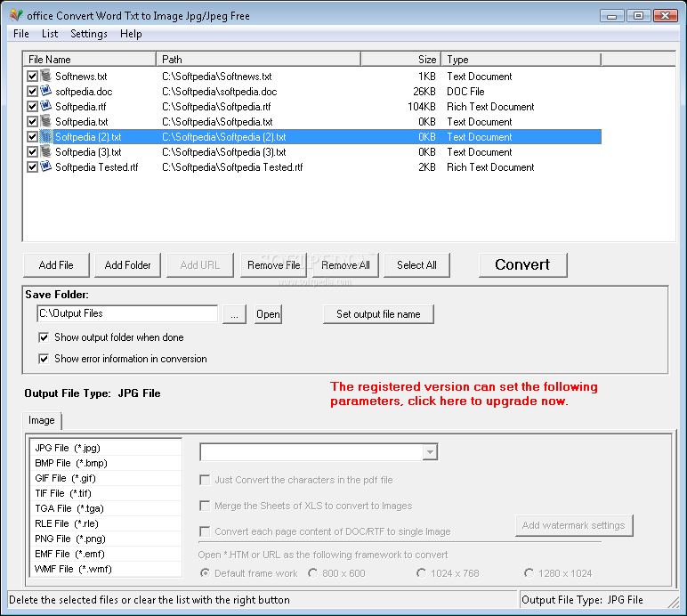Open the File menu

[x=21, y=34]
